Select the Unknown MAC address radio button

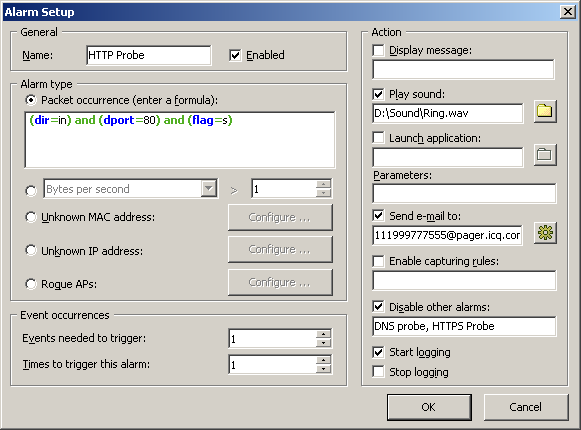coord(31,217)
